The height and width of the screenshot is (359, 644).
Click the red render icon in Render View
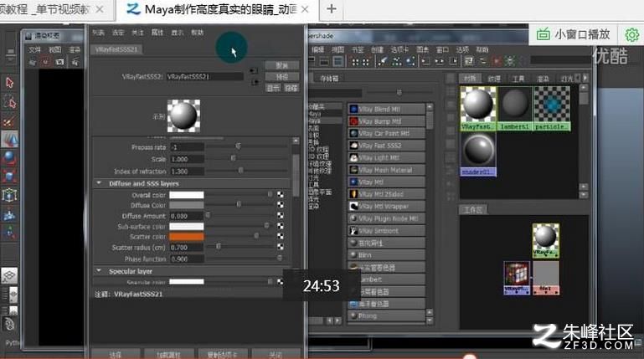coord(45,62)
